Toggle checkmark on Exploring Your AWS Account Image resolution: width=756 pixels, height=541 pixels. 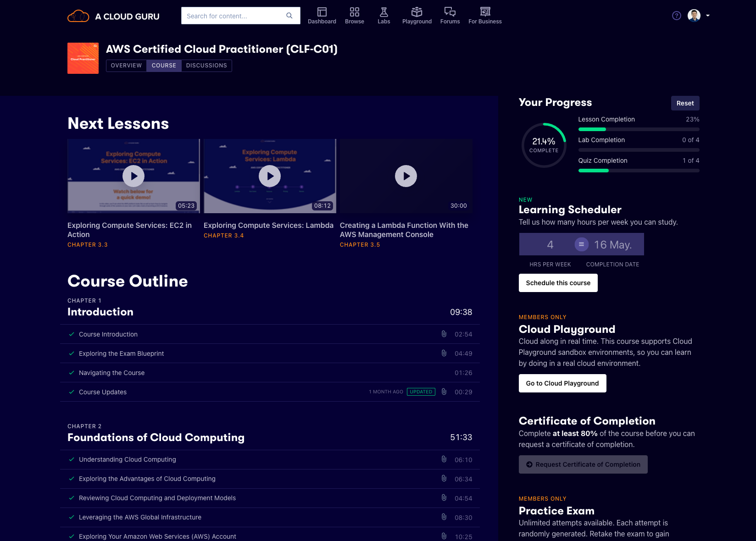coord(72,536)
